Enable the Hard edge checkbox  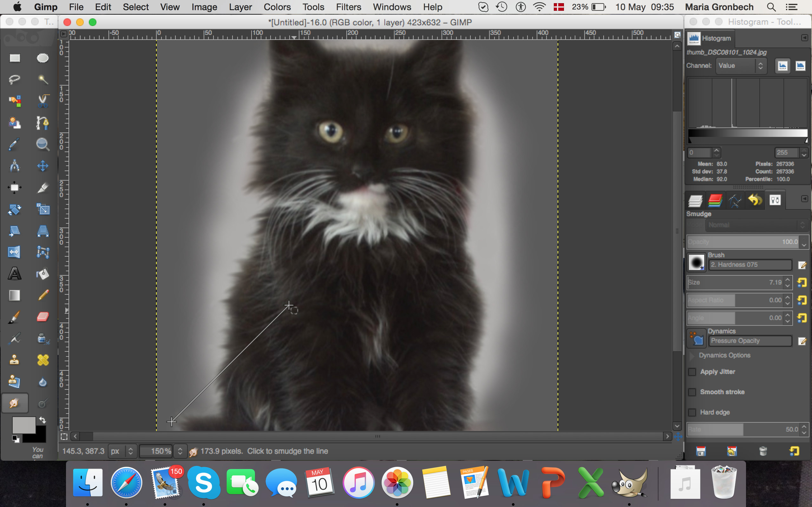point(692,413)
